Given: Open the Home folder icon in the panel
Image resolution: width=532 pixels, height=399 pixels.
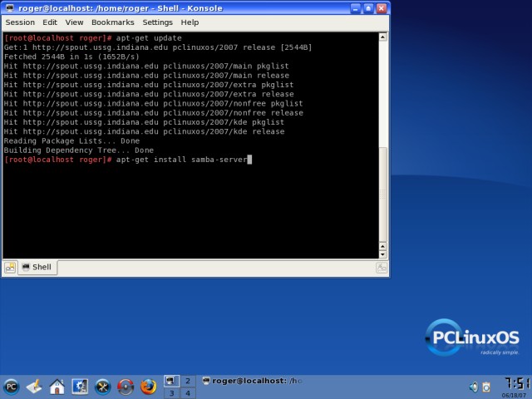Looking at the screenshot, I should click(x=57, y=387).
